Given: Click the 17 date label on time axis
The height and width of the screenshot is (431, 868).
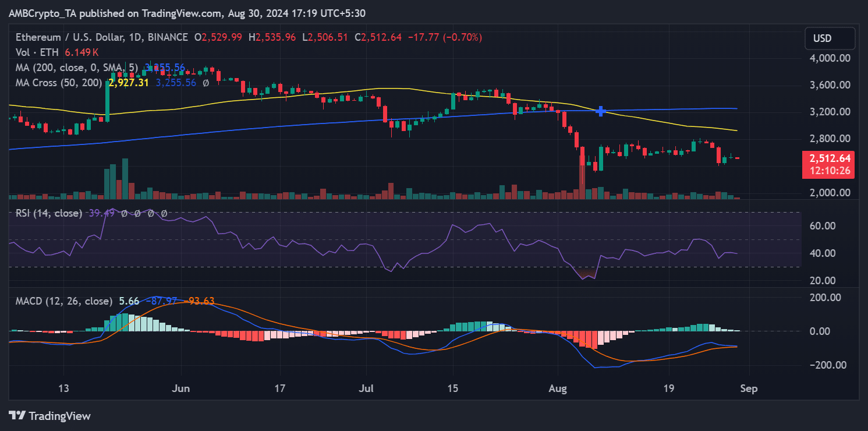Looking at the screenshot, I should [x=280, y=389].
